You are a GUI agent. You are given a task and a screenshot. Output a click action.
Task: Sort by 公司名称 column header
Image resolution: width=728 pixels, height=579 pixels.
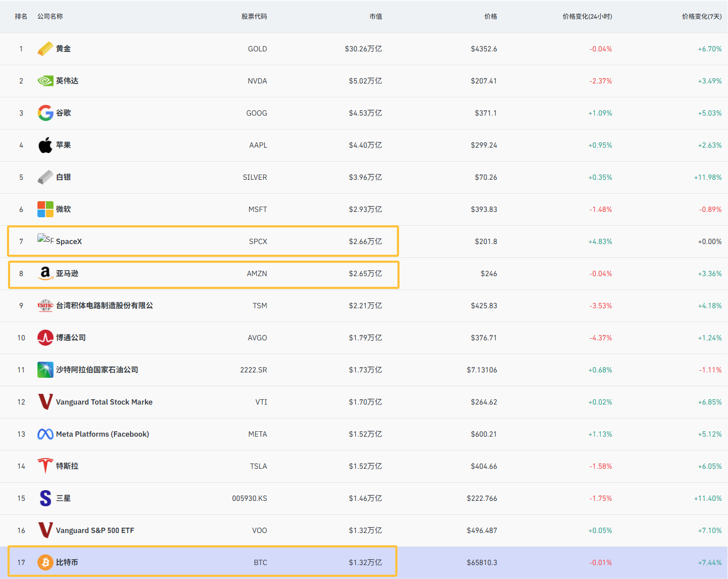tap(50, 17)
